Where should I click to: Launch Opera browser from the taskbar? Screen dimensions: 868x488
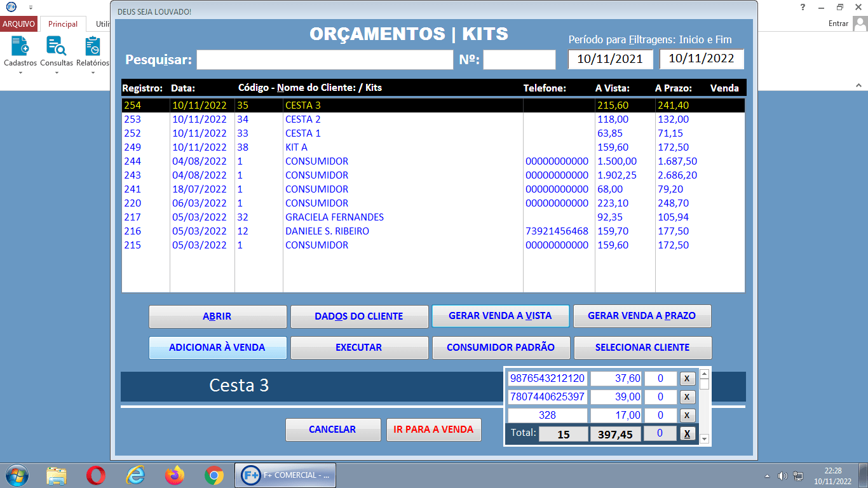point(96,475)
